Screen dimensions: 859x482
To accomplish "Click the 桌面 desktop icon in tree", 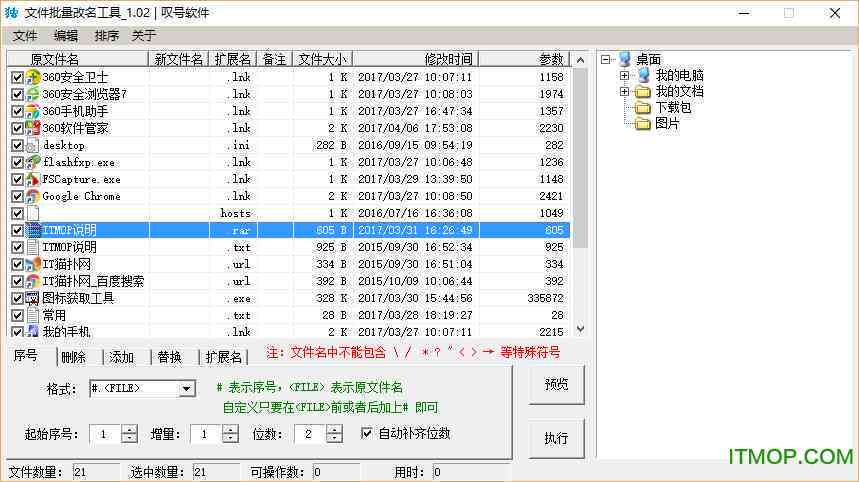I will [x=625, y=59].
